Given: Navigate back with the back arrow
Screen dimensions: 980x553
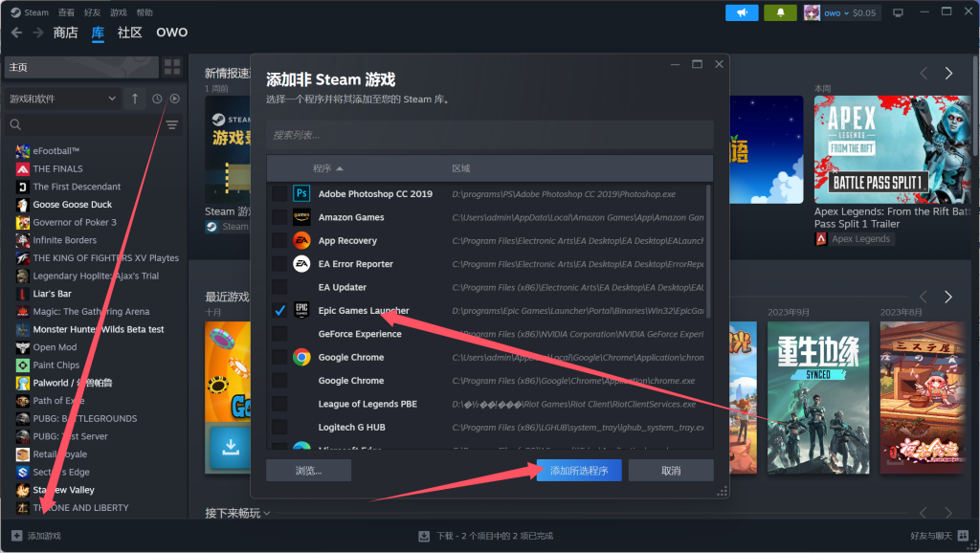Looking at the screenshot, I should pos(15,33).
